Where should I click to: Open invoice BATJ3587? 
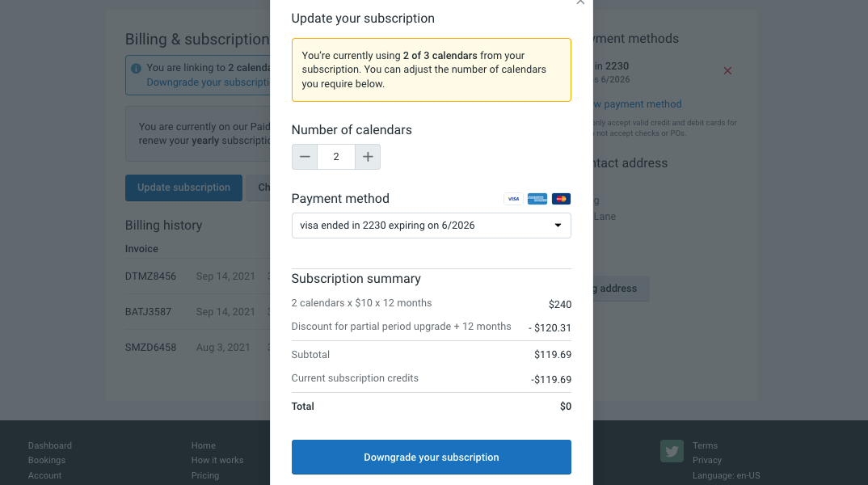coord(149,312)
